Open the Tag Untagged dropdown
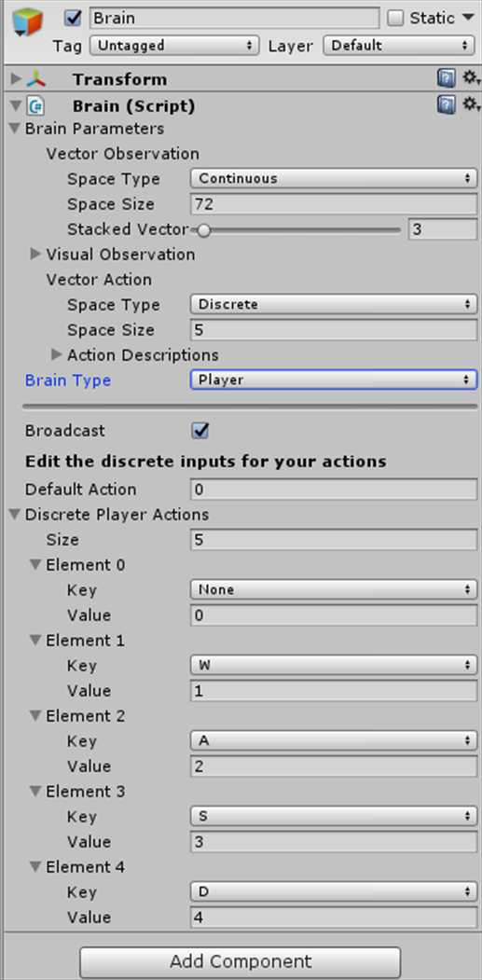The image size is (482, 980). (174, 45)
